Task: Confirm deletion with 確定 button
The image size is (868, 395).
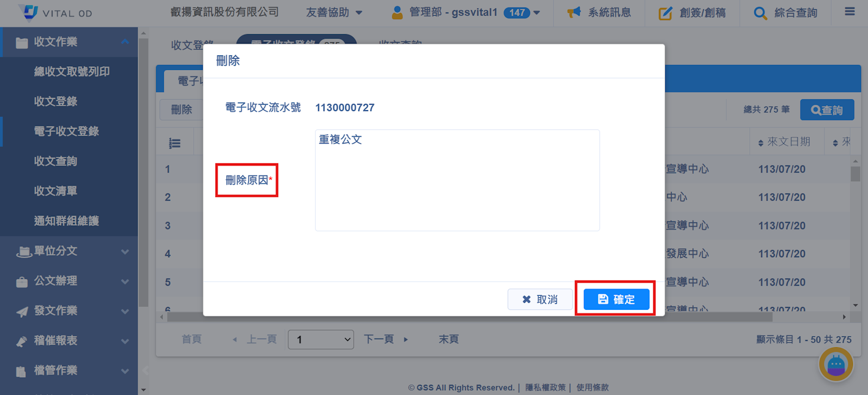Action: [616, 299]
